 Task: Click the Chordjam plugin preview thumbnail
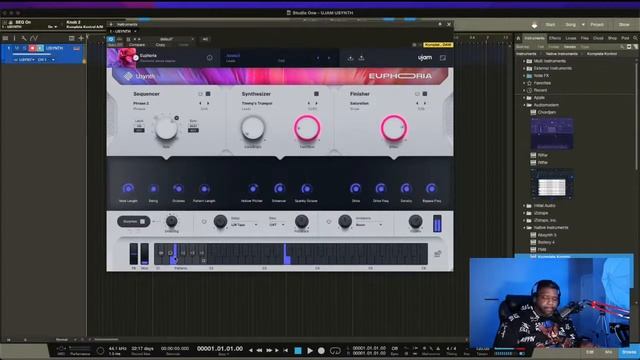tap(551, 133)
